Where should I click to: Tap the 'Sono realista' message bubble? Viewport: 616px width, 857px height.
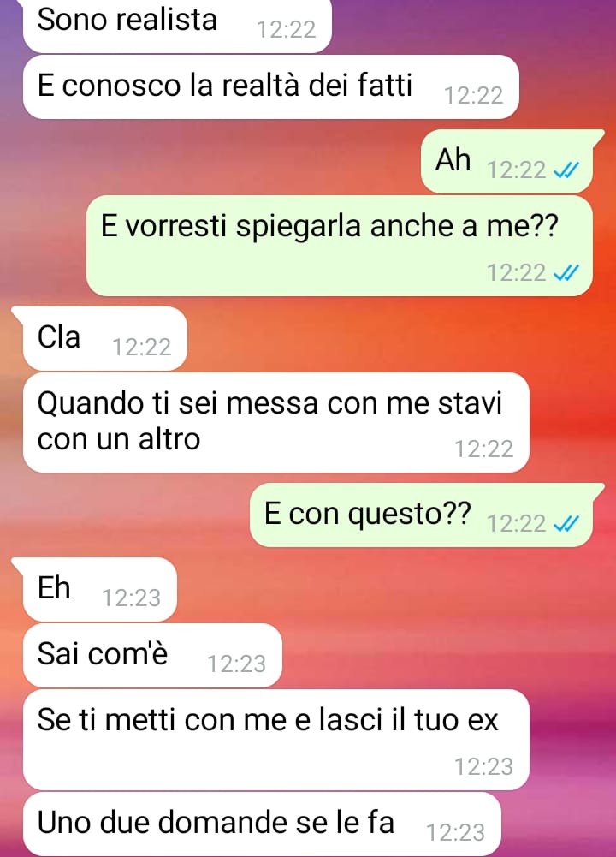coord(177,27)
